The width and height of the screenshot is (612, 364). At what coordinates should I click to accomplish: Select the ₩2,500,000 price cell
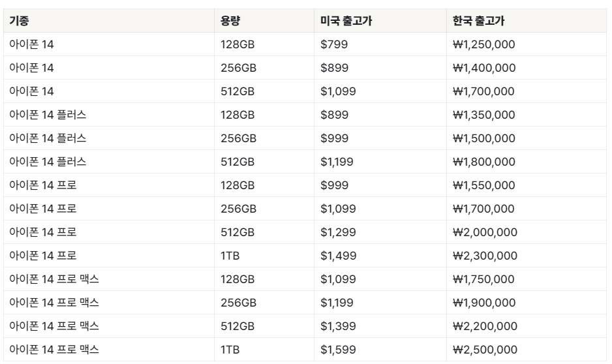(527, 350)
